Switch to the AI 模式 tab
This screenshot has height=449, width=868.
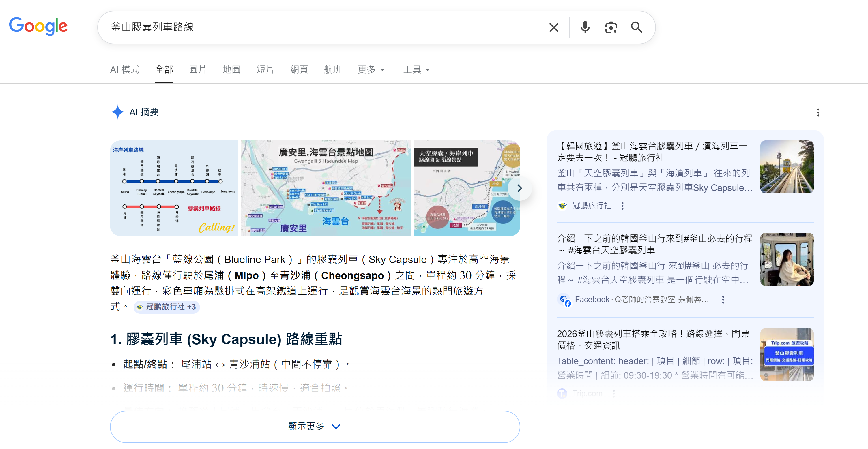124,70
